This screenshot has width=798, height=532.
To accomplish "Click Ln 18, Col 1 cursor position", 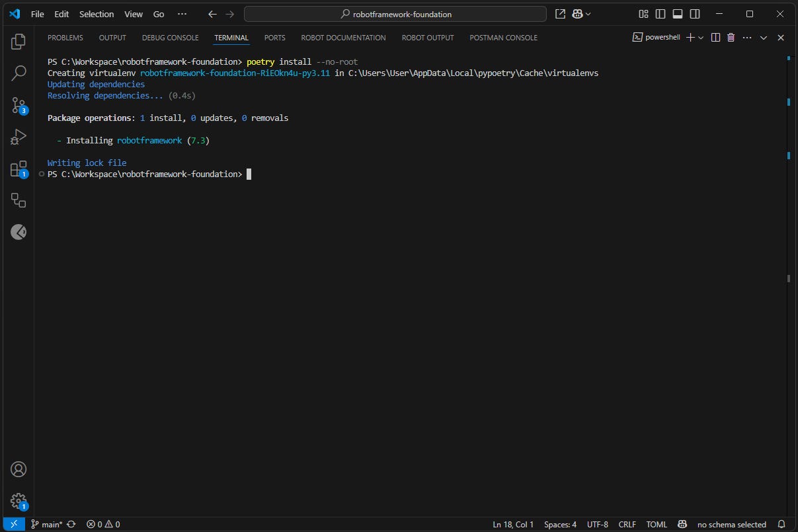I will point(513,524).
